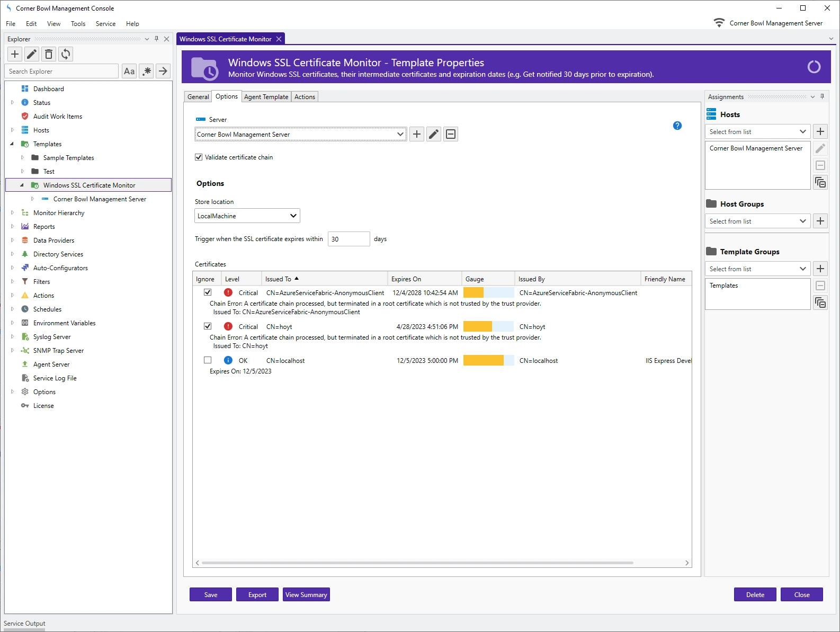Open the blue help question mark icon
The height and width of the screenshot is (632, 840).
(x=677, y=126)
